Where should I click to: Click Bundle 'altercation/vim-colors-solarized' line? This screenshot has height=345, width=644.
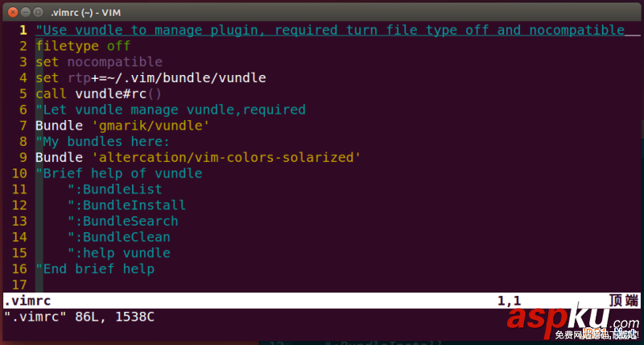(198, 157)
